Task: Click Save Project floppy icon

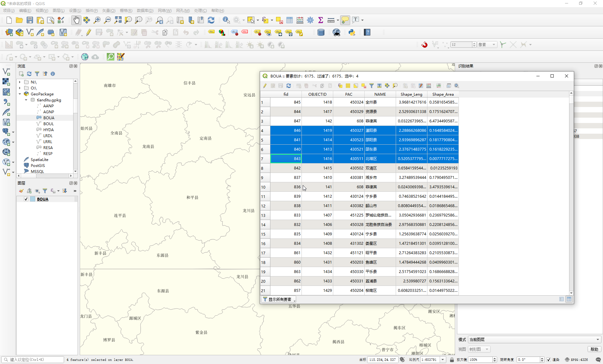Action: (x=30, y=20)
